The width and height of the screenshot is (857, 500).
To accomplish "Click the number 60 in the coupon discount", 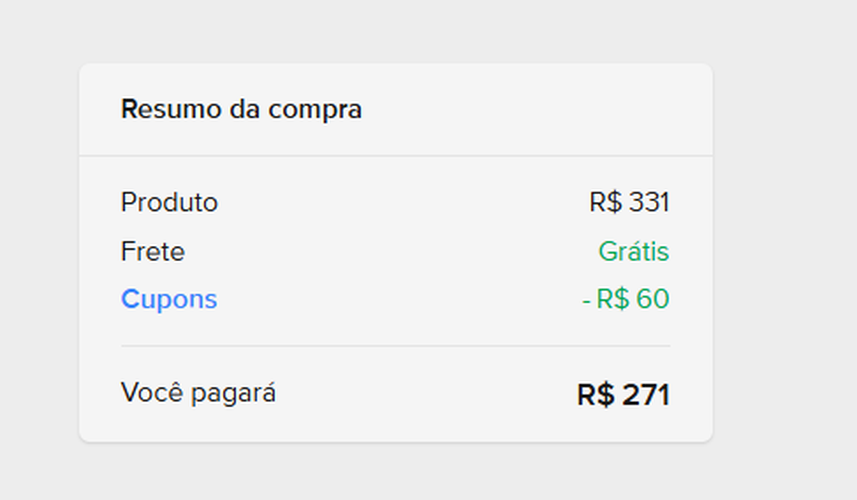I will (x=652, y=299).
